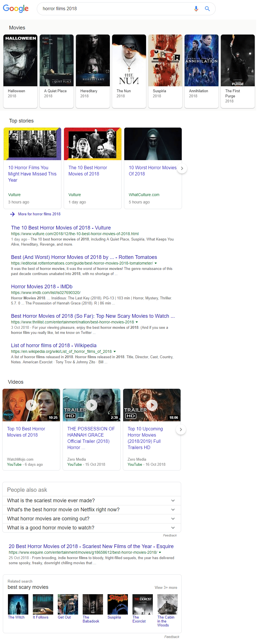The height and width of the screenshot is (644, 259).
Task: Click next arrow in Top stories carousel
Action: tap(182, 168)
